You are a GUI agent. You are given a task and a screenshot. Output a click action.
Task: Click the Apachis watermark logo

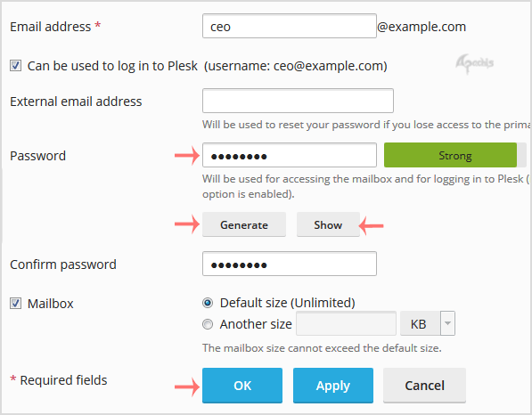point(474,63)
